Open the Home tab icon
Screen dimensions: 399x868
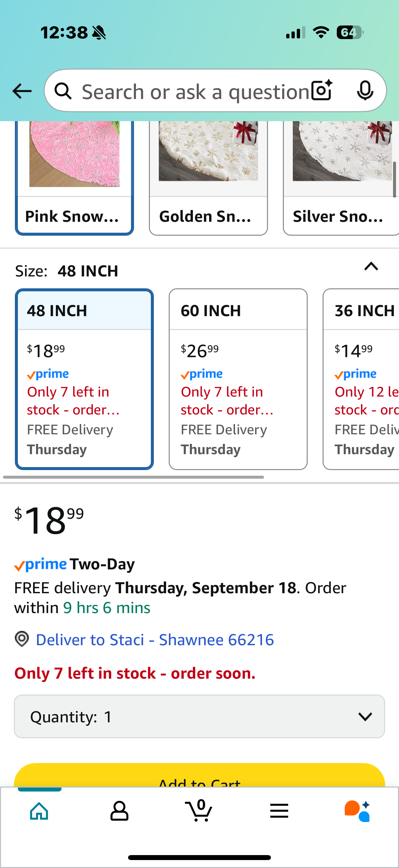point(39,811)
